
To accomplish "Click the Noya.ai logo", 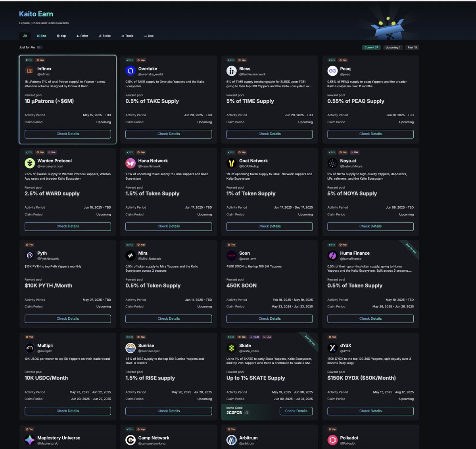I will [x=332, y=163].
